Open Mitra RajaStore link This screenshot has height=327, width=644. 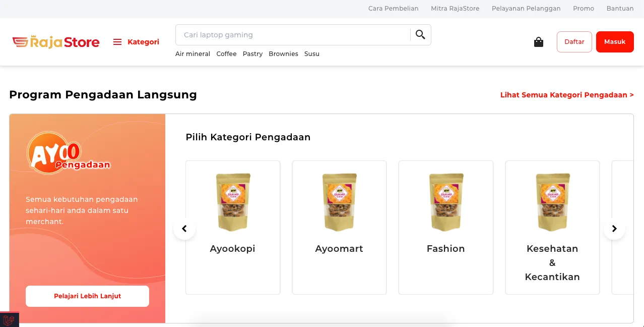tap(455, 9)
